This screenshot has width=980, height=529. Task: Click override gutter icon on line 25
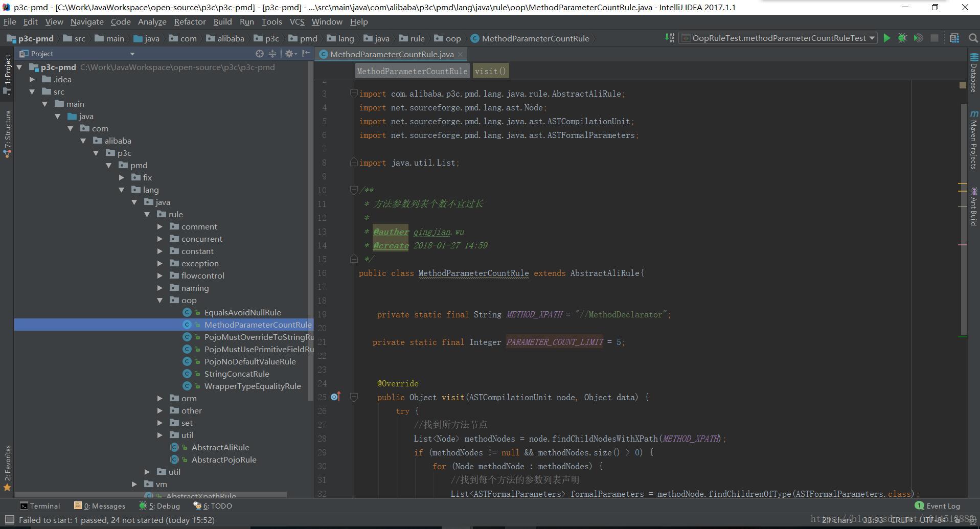[335, 397]
